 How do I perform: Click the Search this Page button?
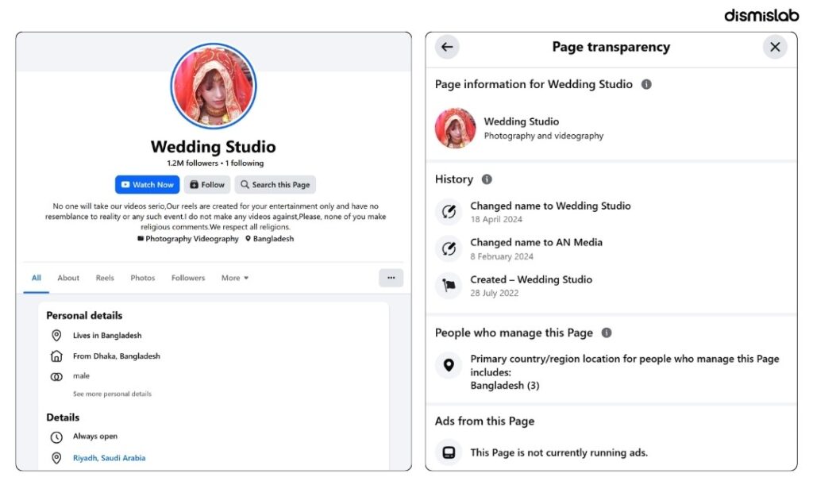[275, 185]
